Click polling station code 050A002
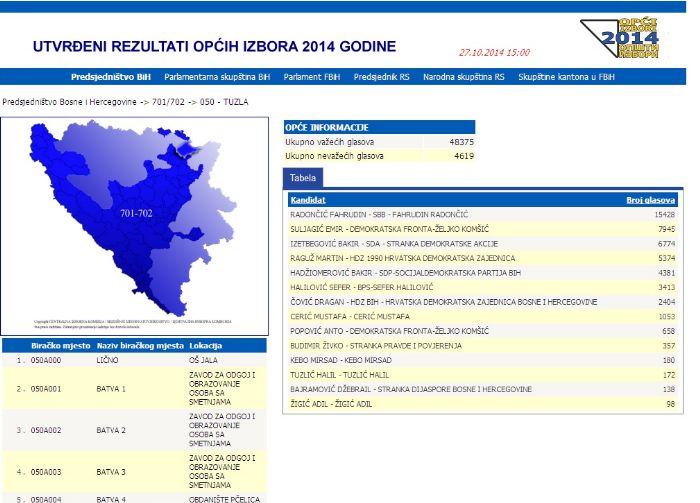 point(46,430)
